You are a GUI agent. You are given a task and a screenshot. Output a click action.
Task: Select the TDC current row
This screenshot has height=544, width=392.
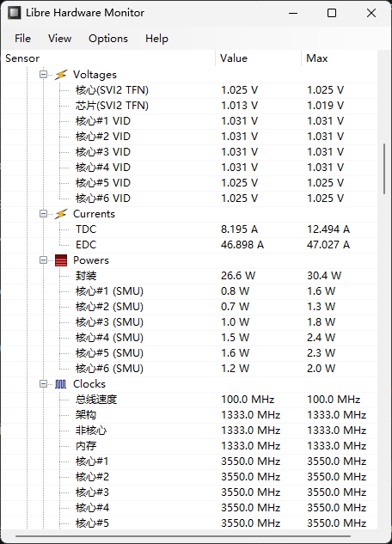pos(189,229)
